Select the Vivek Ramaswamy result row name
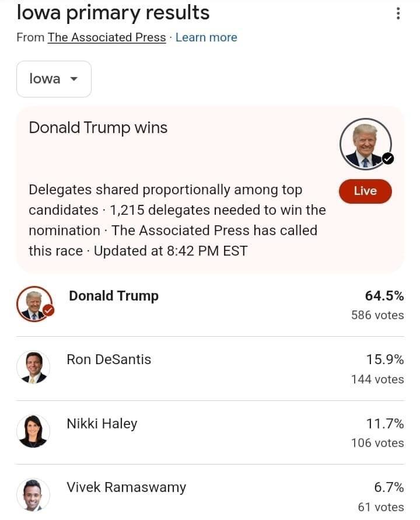Screen dimensions: 420x520 pyautogui.click(x=127, y=487)
